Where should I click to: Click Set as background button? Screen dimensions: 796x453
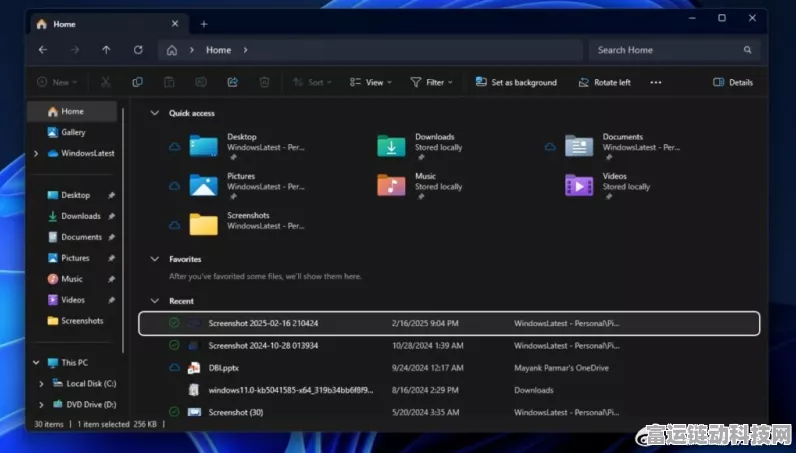[x=516, y=82]
